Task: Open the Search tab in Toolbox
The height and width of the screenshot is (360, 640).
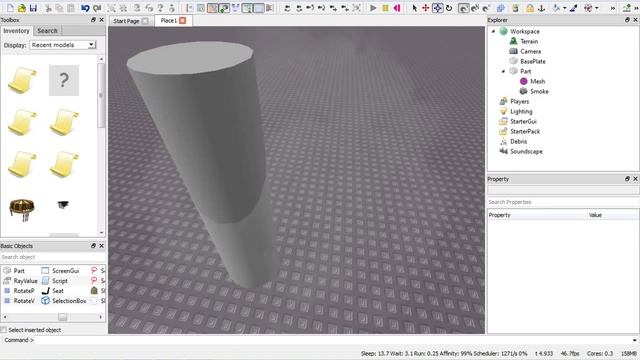Action: (x=47, y=31)
